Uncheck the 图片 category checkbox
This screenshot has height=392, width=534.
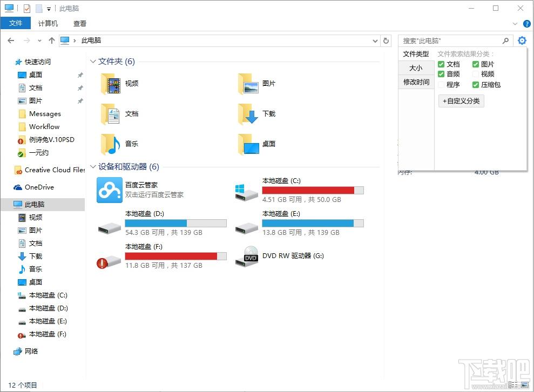[476, 64]
